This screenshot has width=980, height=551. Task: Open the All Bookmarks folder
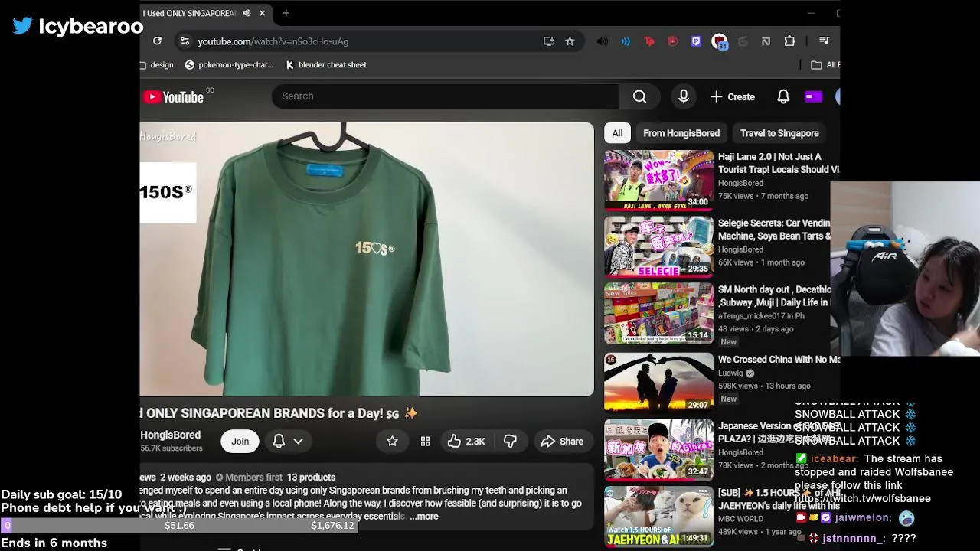point(825,65)
